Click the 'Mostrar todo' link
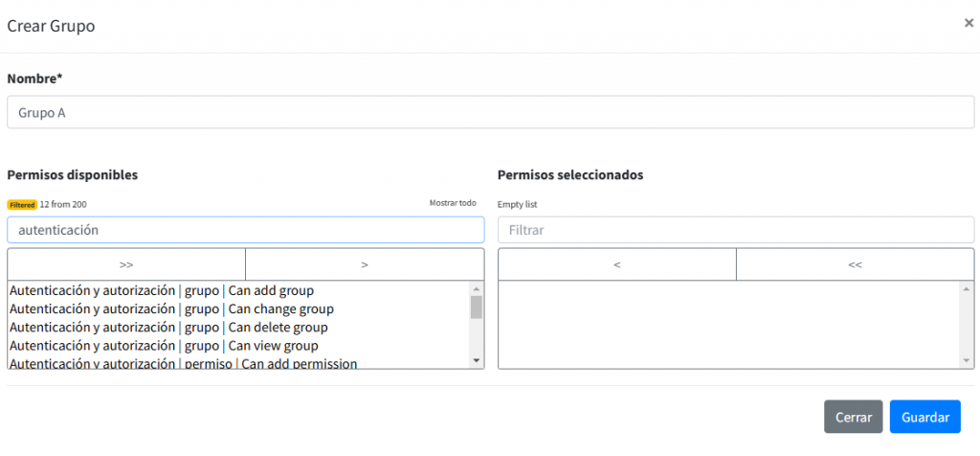This screenshot has height=456, width=980. [453, 203]
